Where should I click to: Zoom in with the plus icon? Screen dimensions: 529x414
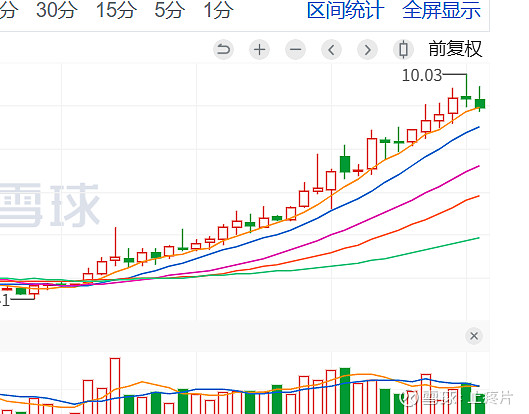(x=259, y=50)
